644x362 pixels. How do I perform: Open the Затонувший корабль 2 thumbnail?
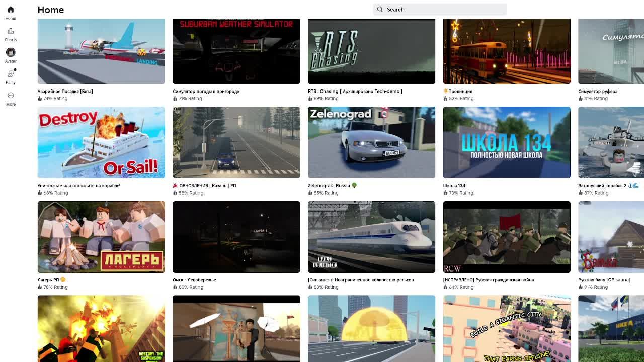click(611, 142)
